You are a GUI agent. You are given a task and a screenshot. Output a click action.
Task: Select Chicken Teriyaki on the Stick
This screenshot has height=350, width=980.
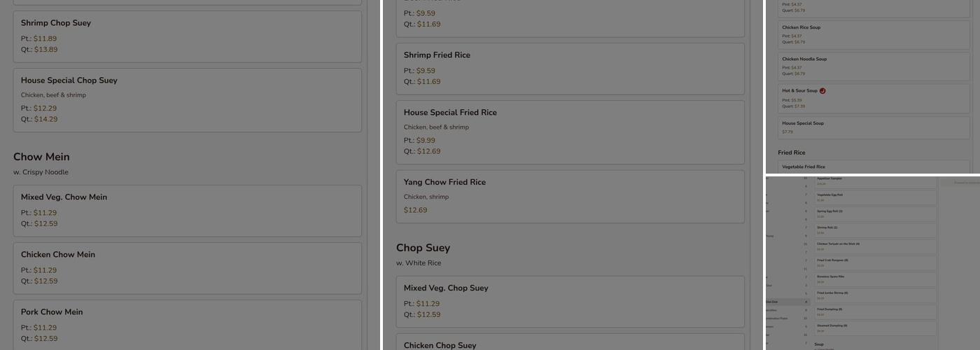876,246
